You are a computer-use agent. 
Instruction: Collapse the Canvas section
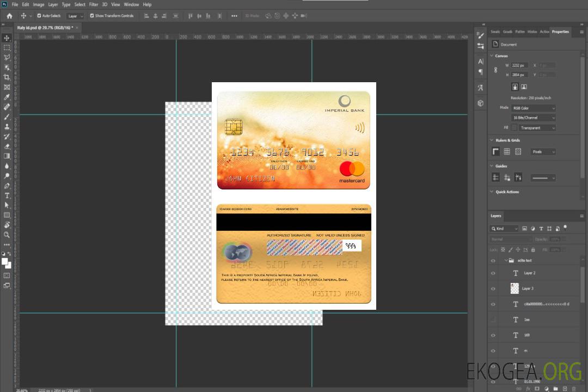[492, 56]
